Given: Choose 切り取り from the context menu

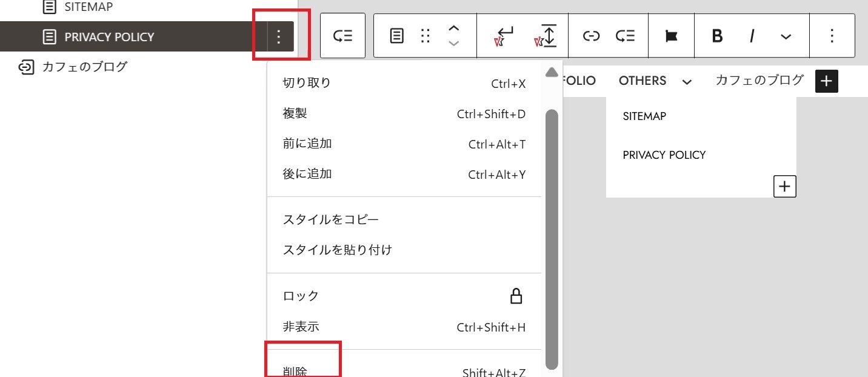Looking at the screenshot, I should (404, 83).
